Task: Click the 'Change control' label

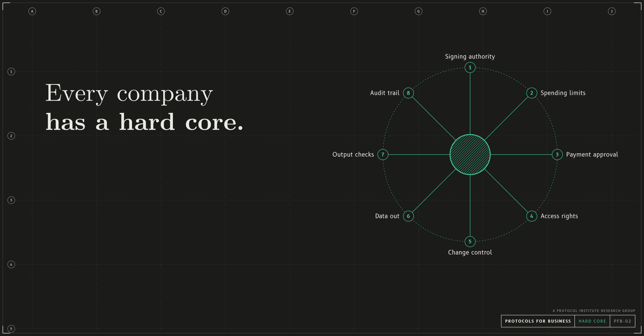Action: tap(470, 252)
